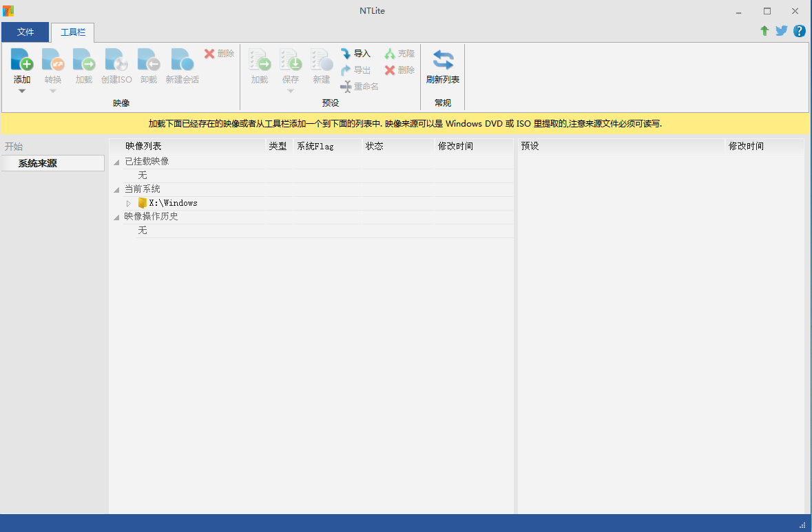The height and width of the screenshot is (532, 812).
Task: Open the 转换 dropdown arrow
Action: (x=53, y=92)
